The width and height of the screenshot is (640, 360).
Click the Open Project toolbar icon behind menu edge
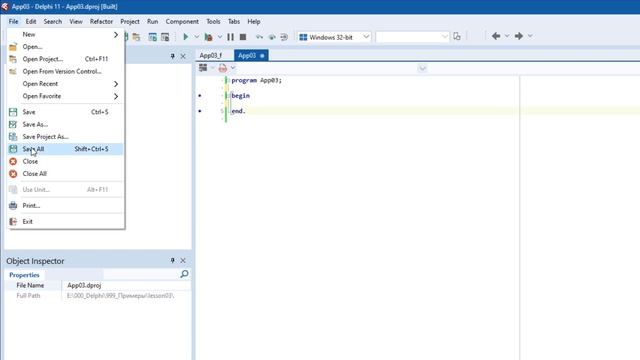(136, 37)
